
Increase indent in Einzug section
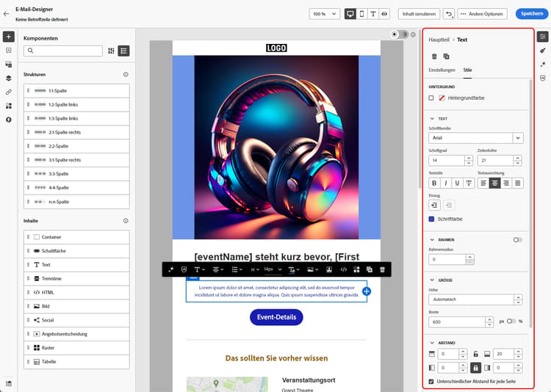point(434,205)
